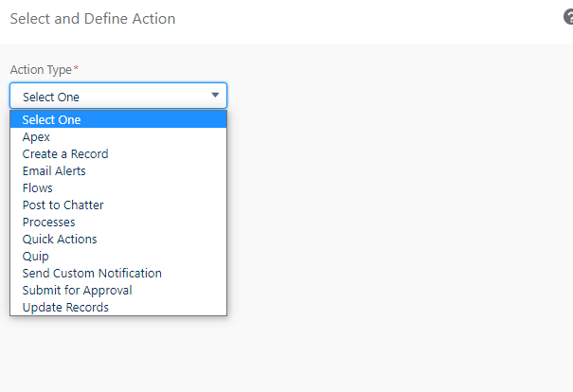This screenshot has width=573, height=392.
Task: Select Submit for Approval option
Action: click(x=118, y=290)
